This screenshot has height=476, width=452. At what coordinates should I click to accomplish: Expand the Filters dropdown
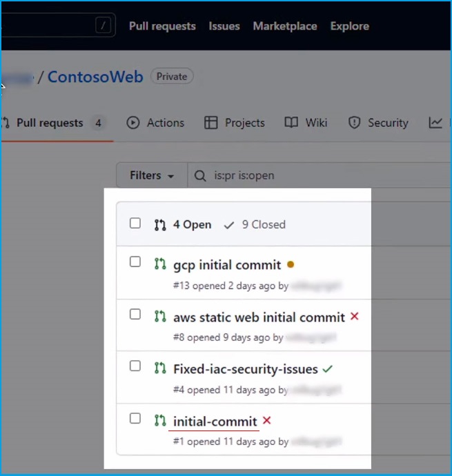coord(152,175)
